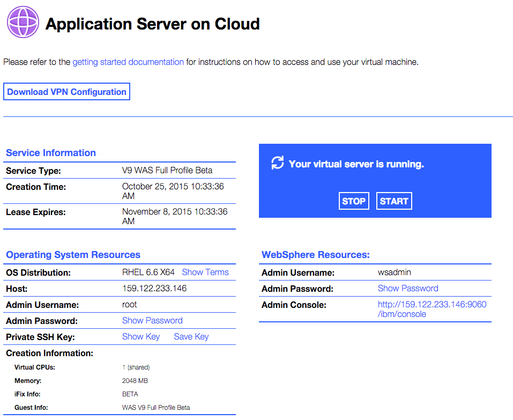Click the host IP 159.122.233.146 value
The height and width of the screenshot is (420, 513).
pyautogui.click(x=154, y=288)
